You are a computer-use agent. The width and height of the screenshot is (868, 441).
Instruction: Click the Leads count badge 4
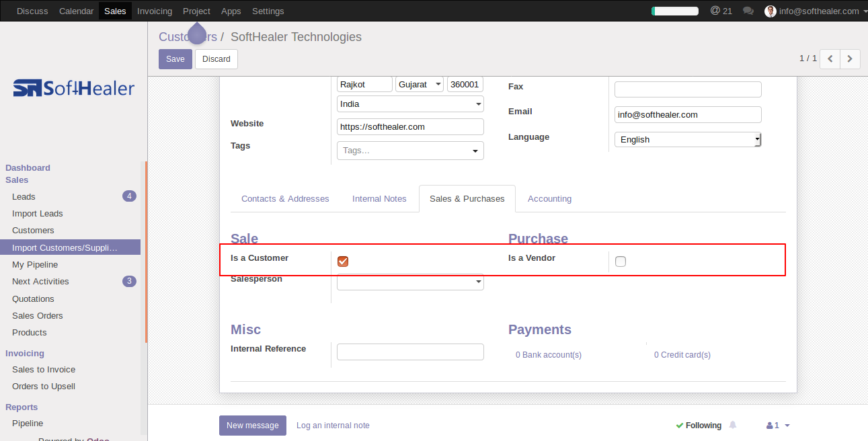[129, 196]
